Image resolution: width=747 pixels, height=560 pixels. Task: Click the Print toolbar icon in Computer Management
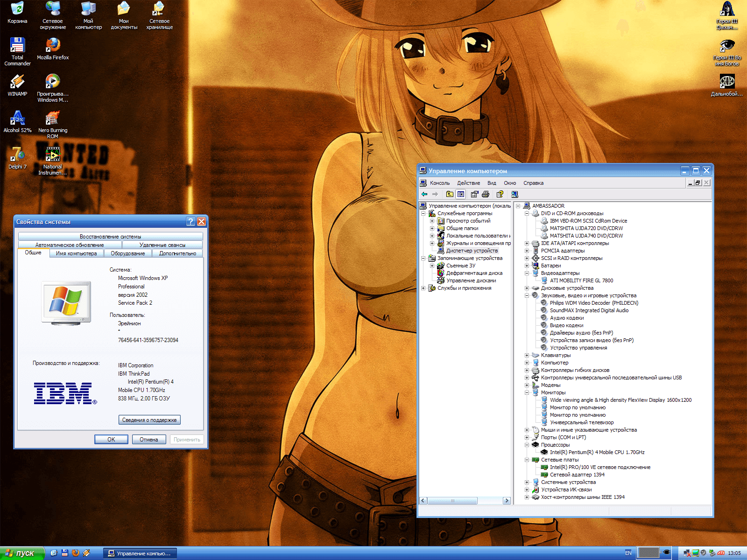[x=486, y=194]
